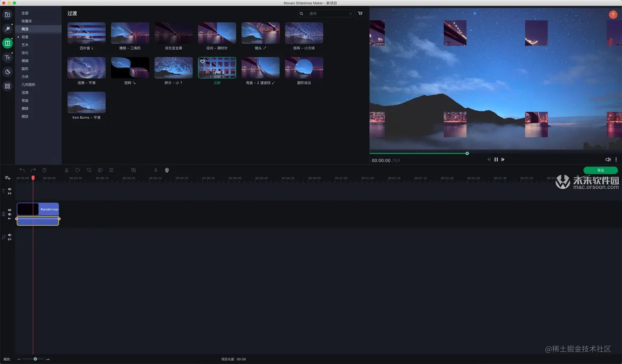Mute the music track speaker

click(9, 235)
